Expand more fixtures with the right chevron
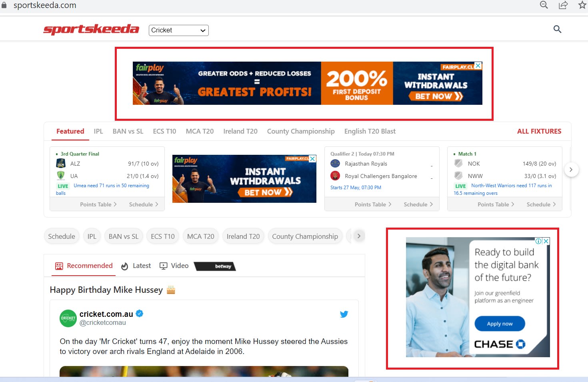588x382 pixels. click(x=571, y=170)
